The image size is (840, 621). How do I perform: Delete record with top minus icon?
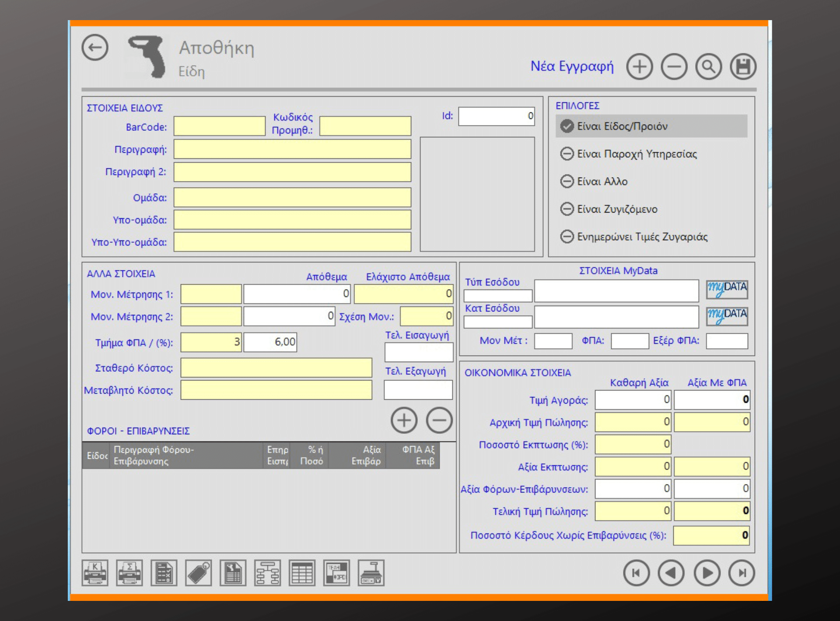pos(674,67)
